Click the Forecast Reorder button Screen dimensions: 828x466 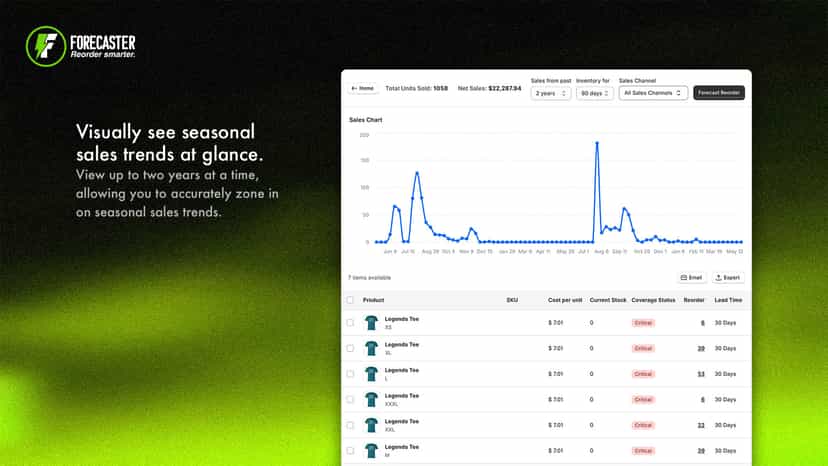719,93
